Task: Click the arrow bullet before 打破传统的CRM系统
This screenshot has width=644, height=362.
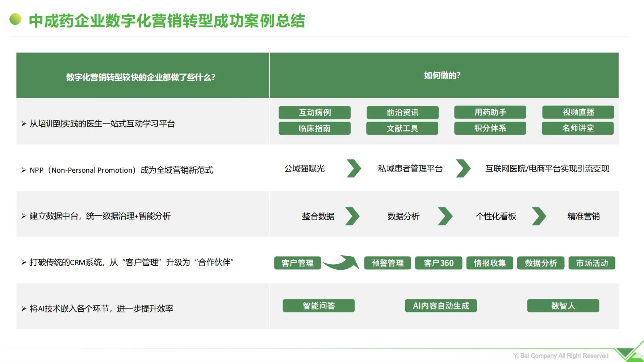Action: point(24,262)
